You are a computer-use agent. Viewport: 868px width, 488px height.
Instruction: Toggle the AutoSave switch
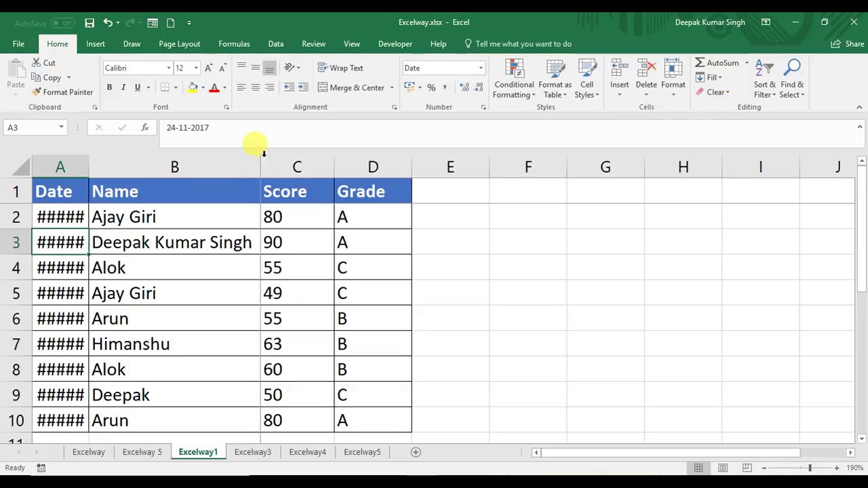coord(62,23)
